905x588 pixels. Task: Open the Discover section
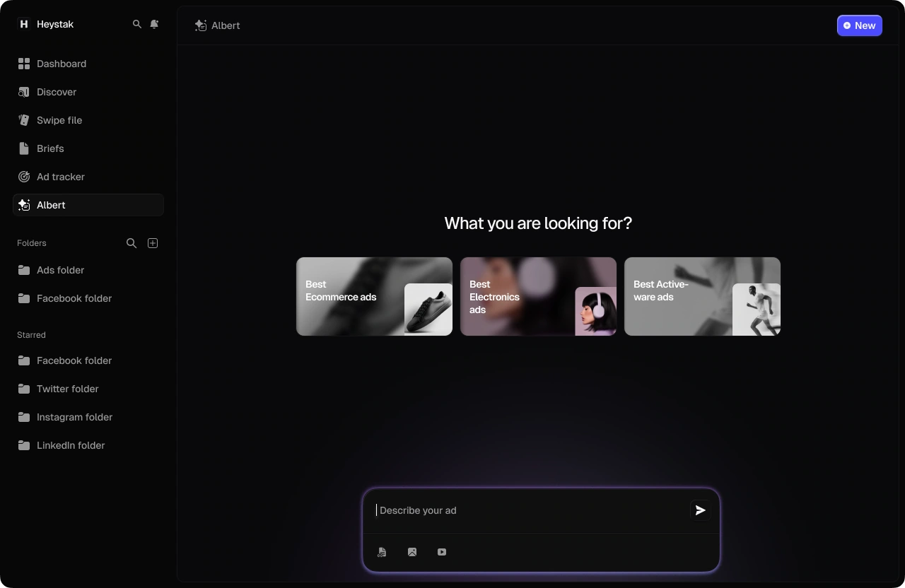coord(88,92)
